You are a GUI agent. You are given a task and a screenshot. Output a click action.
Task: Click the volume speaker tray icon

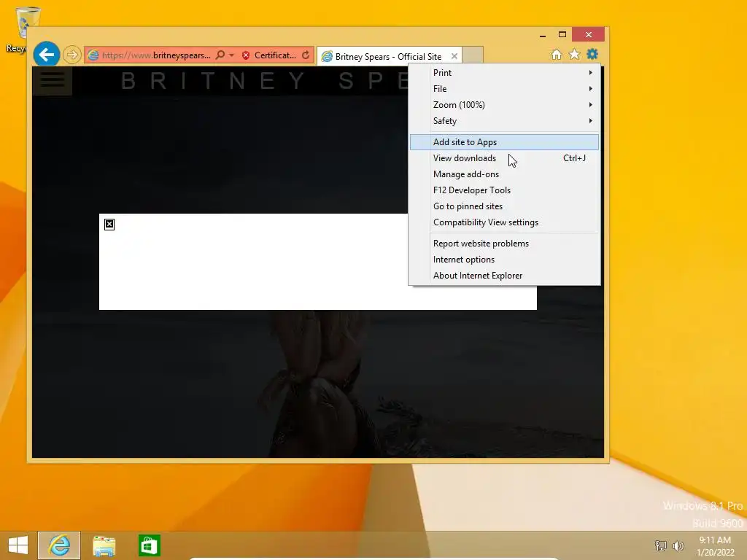pos(678,545)
